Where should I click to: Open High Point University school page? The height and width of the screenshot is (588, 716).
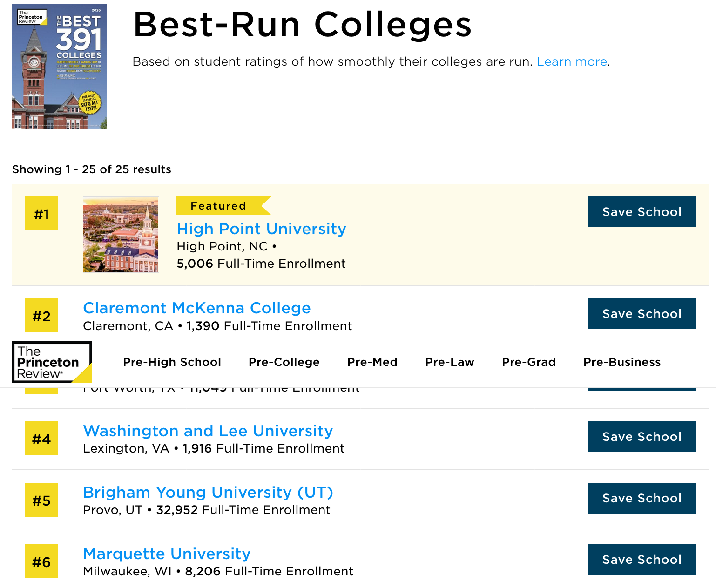261,229
